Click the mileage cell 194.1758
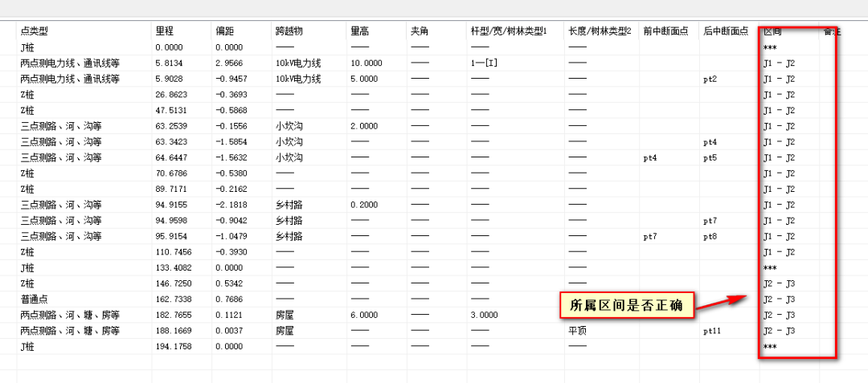868x383 pixels. [174, 347]
